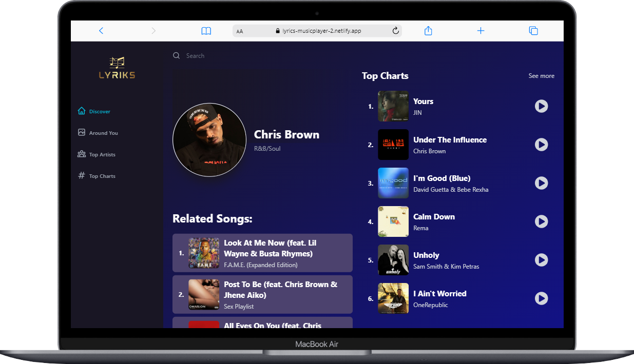Click the browser address bar URL

[x=322, y=31]
